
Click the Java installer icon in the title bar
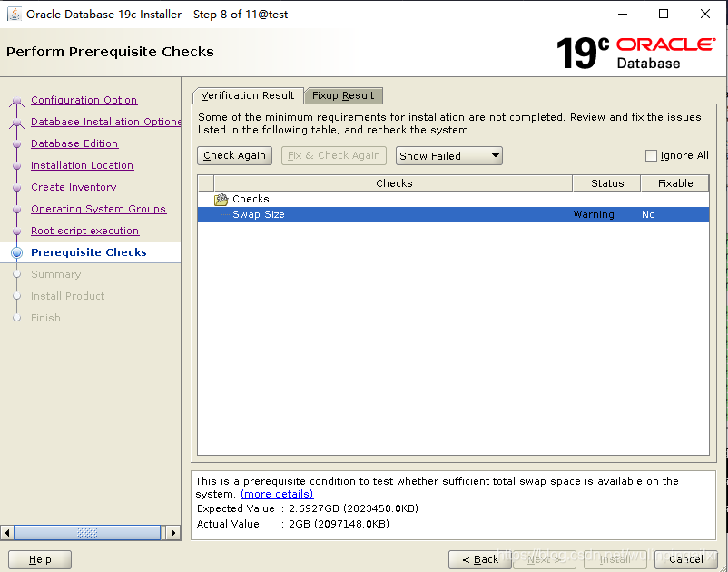(15, 14)
